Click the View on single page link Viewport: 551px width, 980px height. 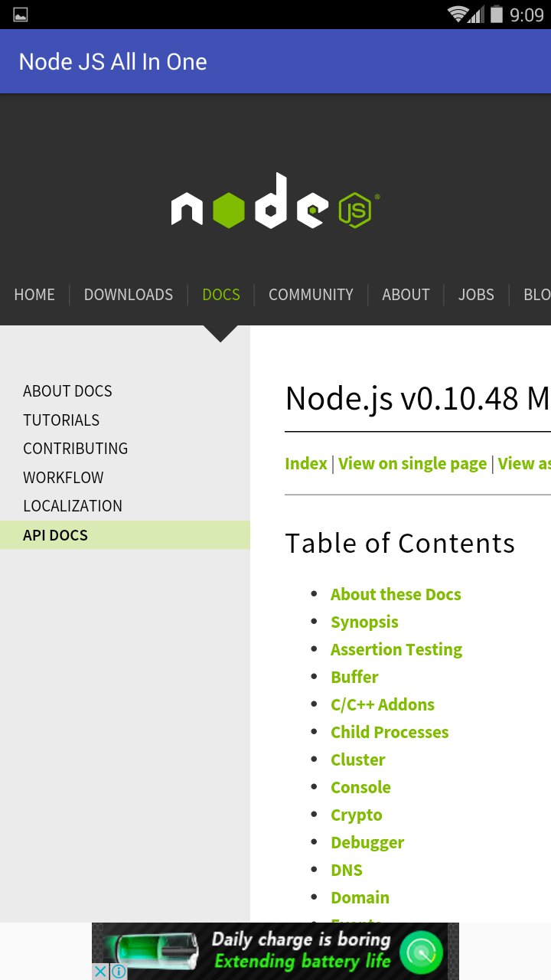(x=412, y=463)
